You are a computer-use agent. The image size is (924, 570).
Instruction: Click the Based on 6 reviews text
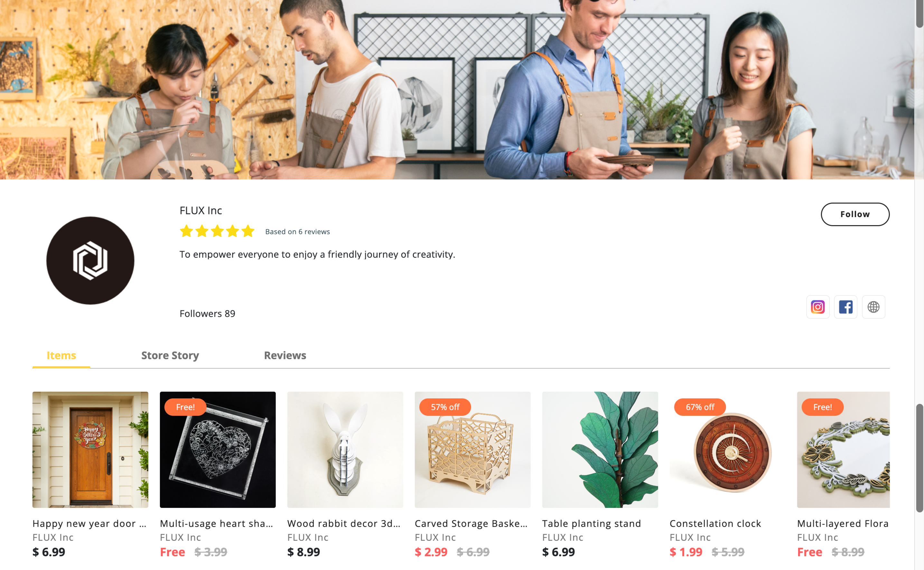click(x=297, y=232)
